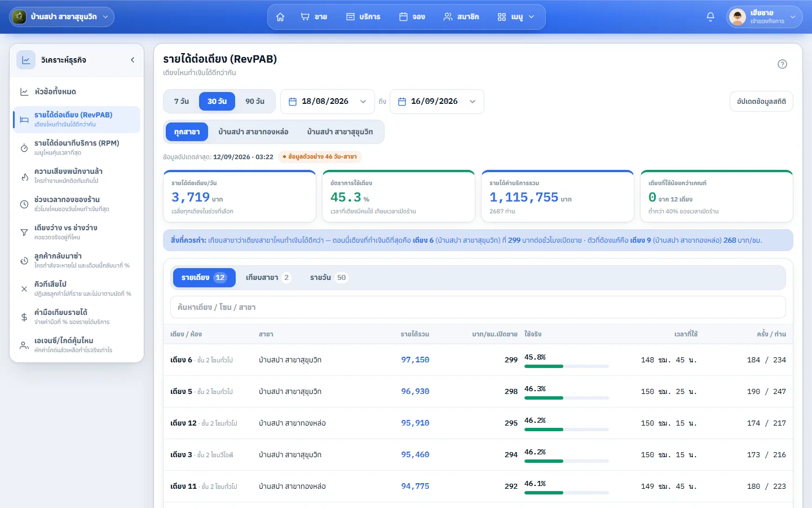
Task: Click the update statistics button
Action: pyautogui.click(x=761, y=102)
